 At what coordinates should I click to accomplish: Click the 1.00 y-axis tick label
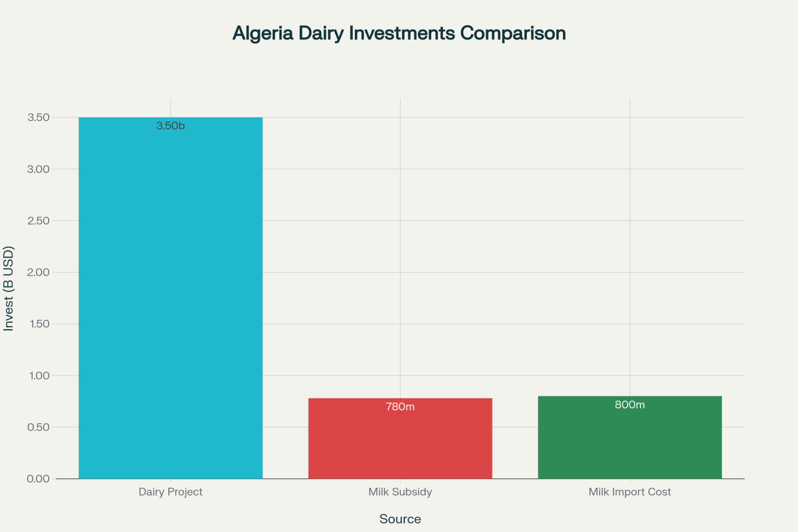pyautogui.click(x=40, y=376)
